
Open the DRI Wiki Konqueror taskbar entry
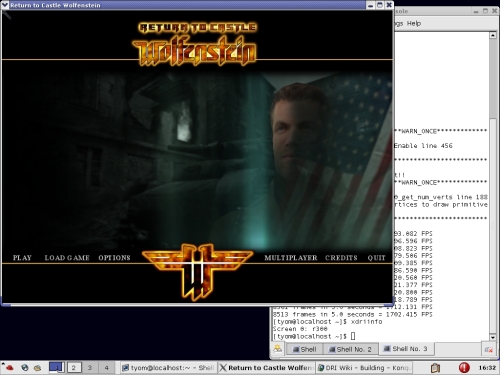pos(364,368)
